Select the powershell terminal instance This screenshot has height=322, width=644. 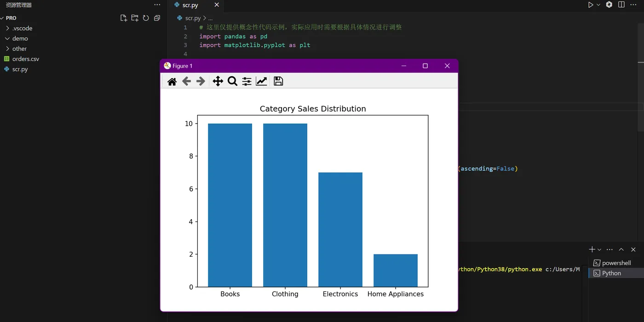point(616,263)
